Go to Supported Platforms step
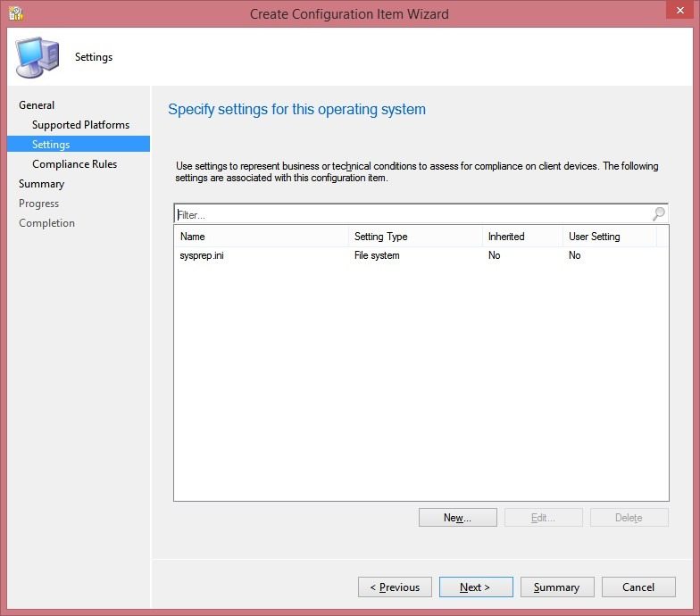The image size is (700, 616). click(x=80, y=125)
